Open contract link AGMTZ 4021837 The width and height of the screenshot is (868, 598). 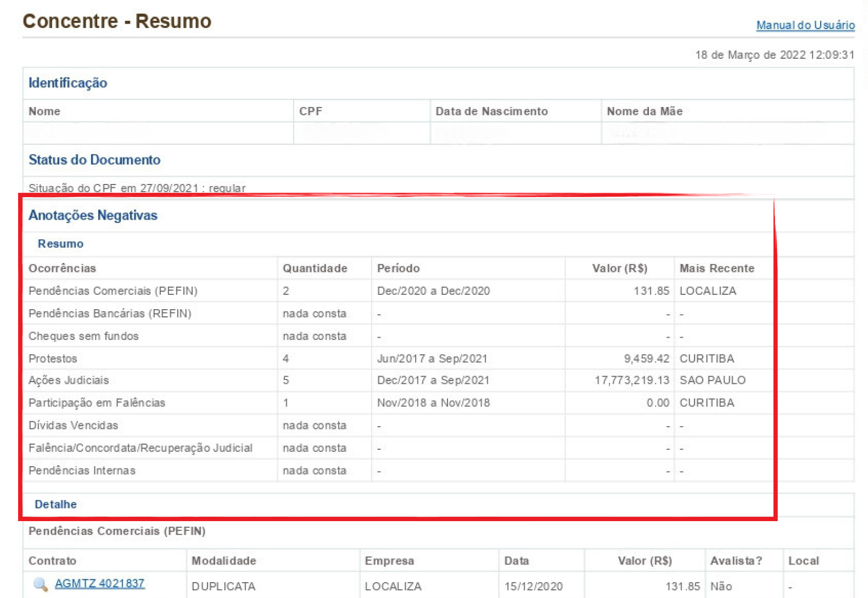(99, 583)
